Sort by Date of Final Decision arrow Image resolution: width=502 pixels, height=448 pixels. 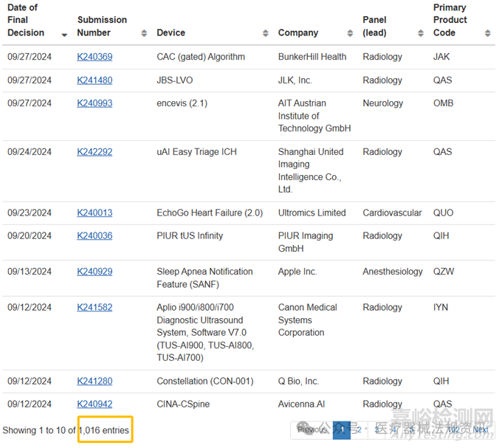coord(64,35)
